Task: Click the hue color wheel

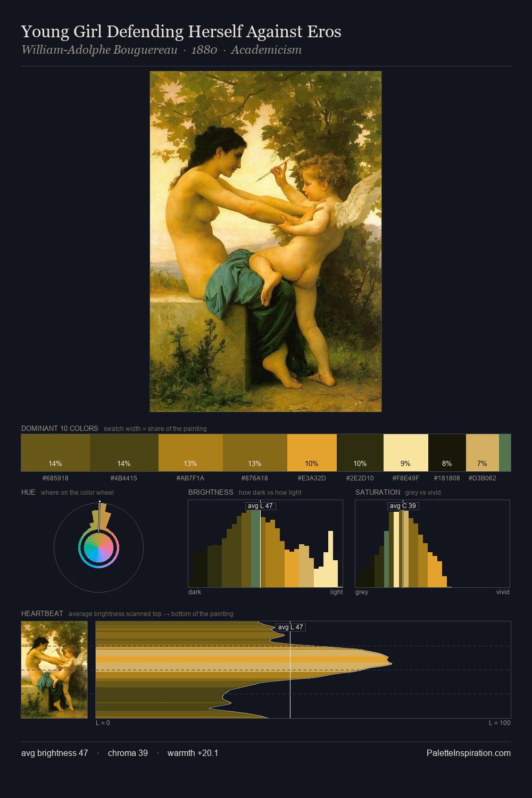Action: click(98, 548)
